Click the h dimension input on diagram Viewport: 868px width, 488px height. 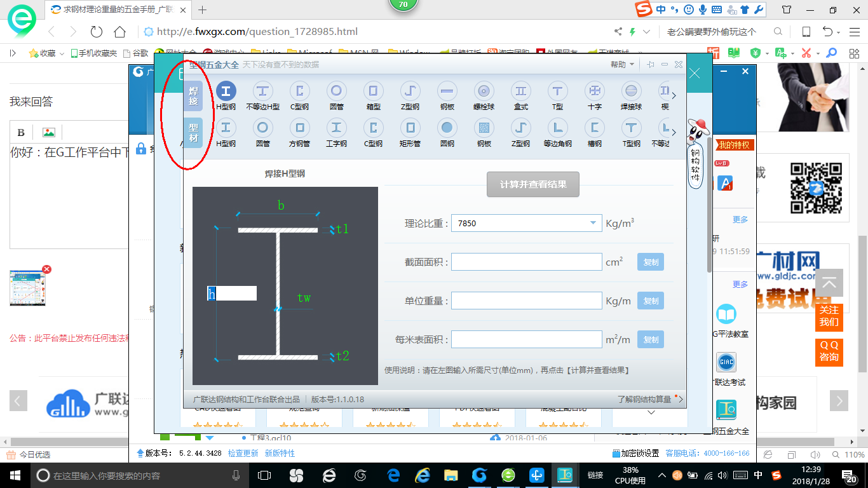232,294
